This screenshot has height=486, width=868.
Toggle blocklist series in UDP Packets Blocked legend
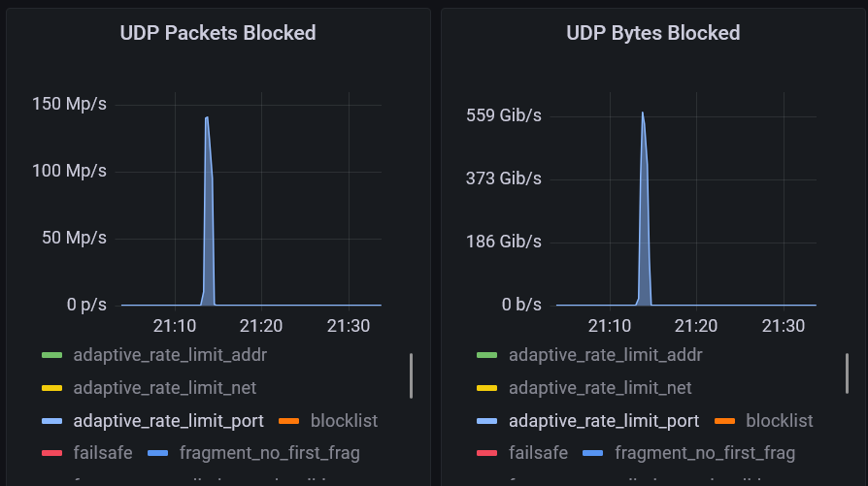click(344, 421)
